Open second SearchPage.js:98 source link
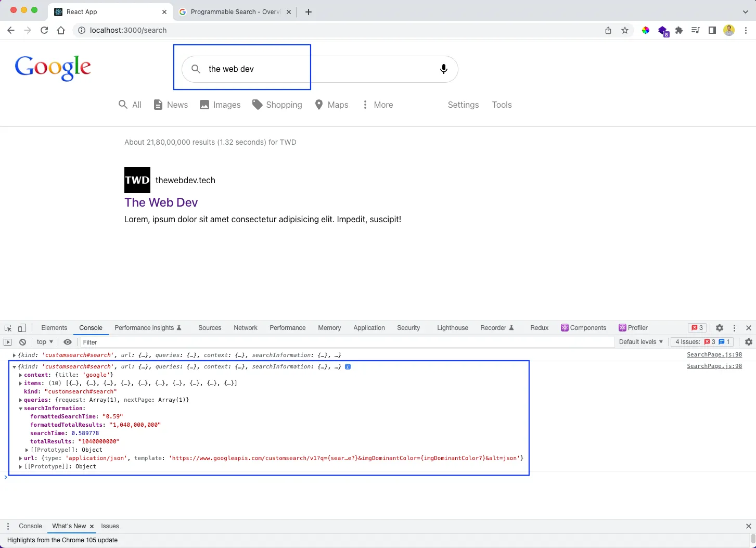Image resolution: width=756 pixels, height=548 pixels. point(714,366)
